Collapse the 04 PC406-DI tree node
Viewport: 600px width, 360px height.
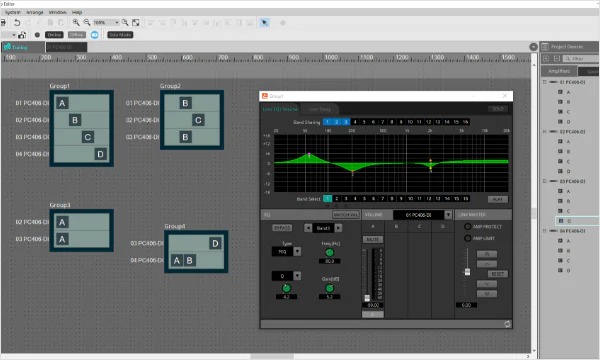click(545, 231)
